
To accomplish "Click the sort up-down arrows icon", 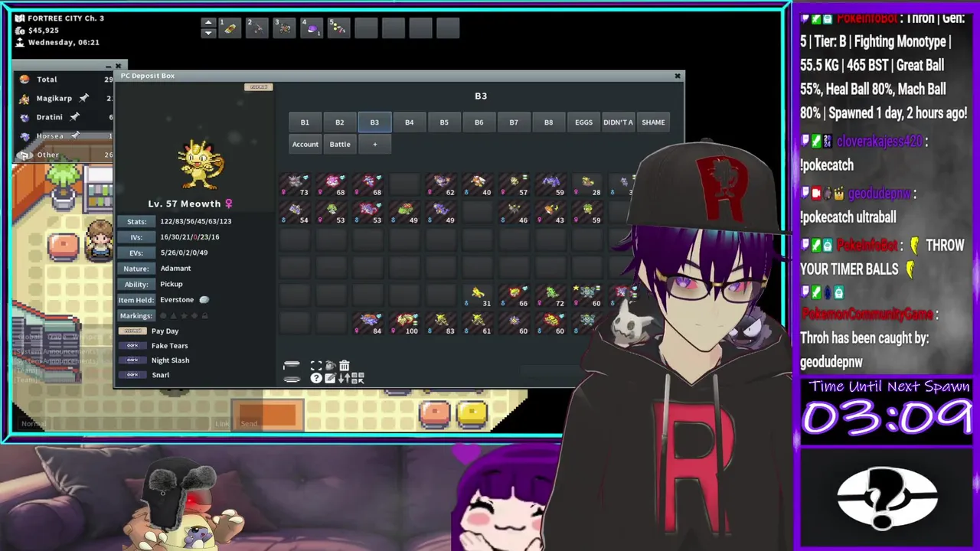I will [x=345, y=378].
